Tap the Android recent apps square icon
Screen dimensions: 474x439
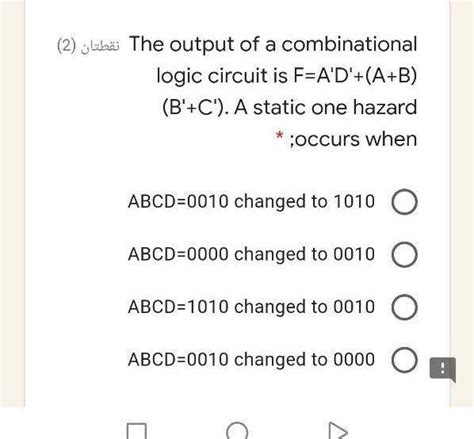point(137,431)
